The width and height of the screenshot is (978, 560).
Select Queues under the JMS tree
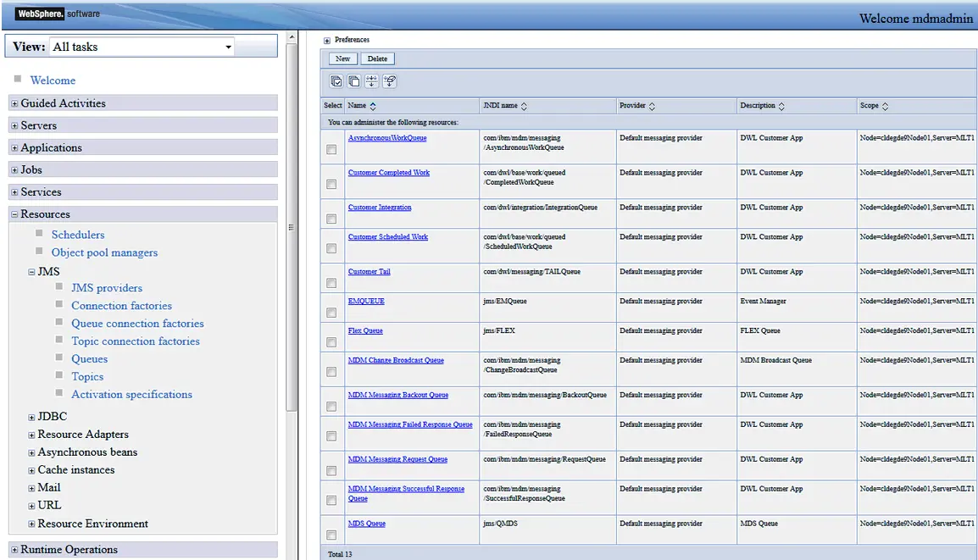click(x=90, y=358)
